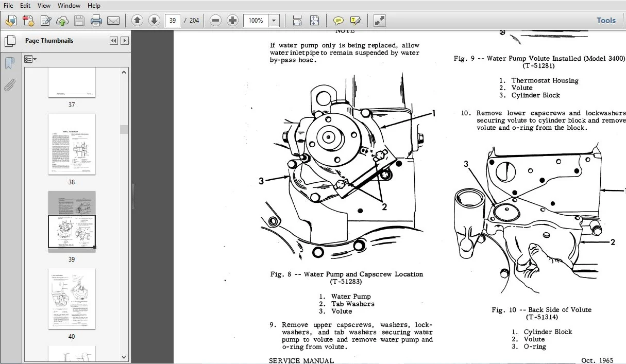Click the '2. Tab Washers' legend line
Viewport: 626px width, 364px height.
(x=346, y=304)
